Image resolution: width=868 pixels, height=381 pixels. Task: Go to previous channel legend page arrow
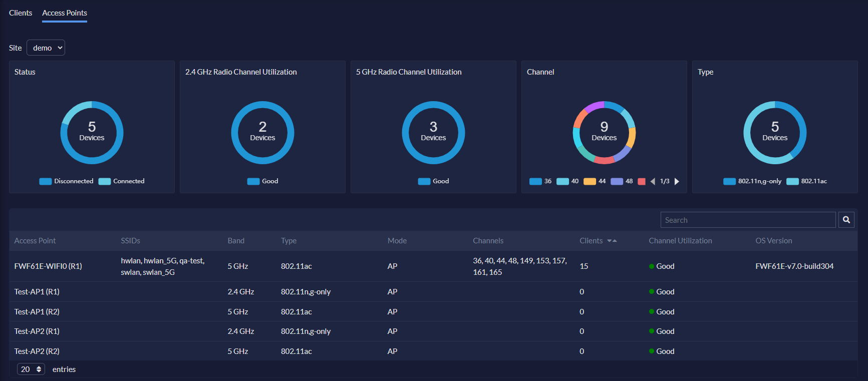click(653, 181)
